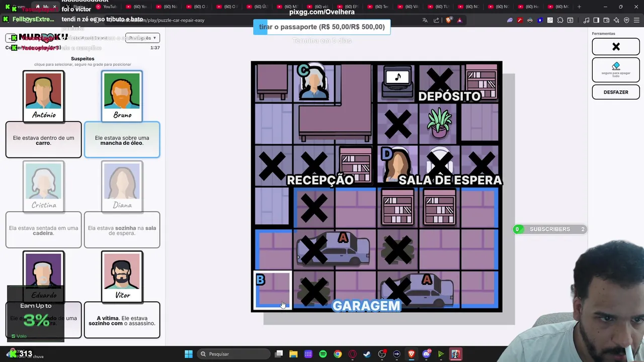Open Discord from the taskbar

[426, 354]
